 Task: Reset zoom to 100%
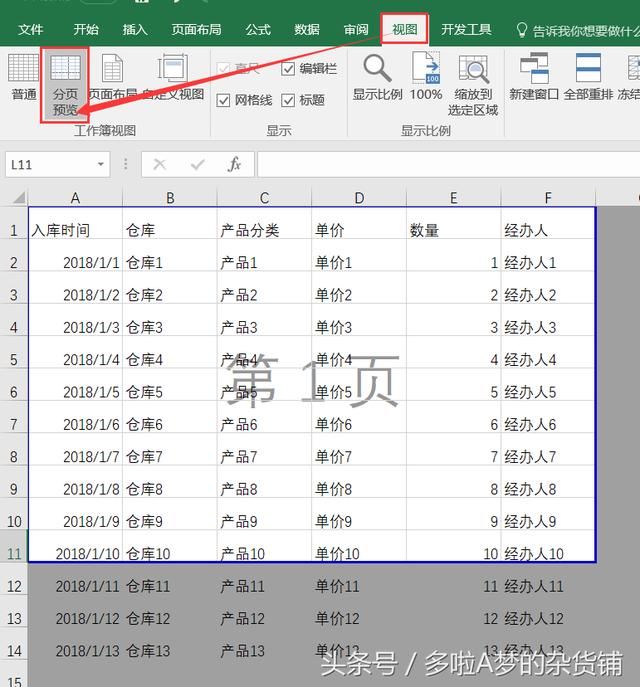tap(426, 77)
